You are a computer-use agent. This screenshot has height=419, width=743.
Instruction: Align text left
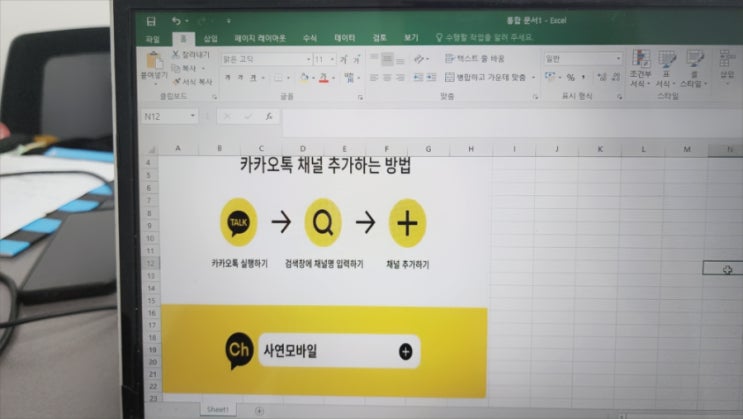374,77
